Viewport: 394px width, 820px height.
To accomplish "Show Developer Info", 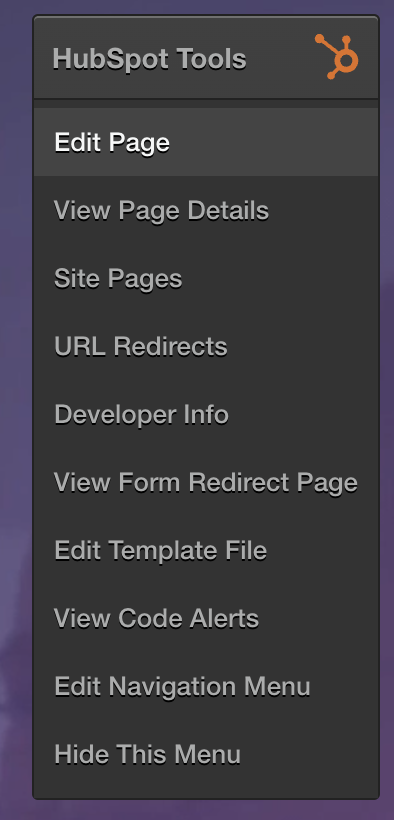I will coord(206,414).
